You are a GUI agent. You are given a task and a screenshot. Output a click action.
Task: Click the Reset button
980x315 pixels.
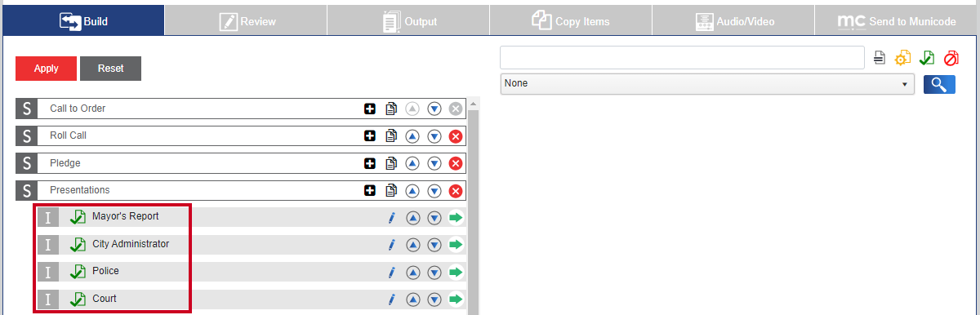[110, 69]
